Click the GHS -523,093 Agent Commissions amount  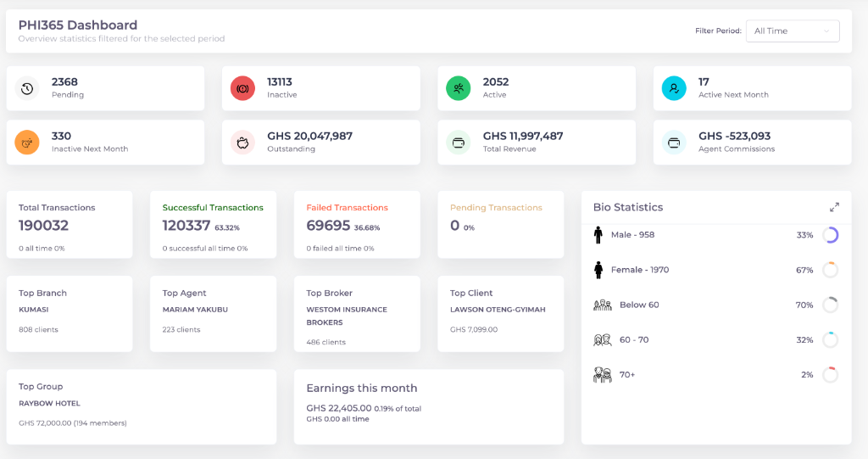tap(735, 136)
